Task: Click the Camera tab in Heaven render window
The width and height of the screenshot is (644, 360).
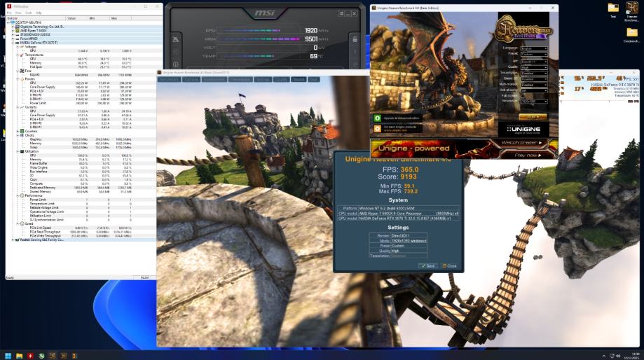Action: pos(191,79)
